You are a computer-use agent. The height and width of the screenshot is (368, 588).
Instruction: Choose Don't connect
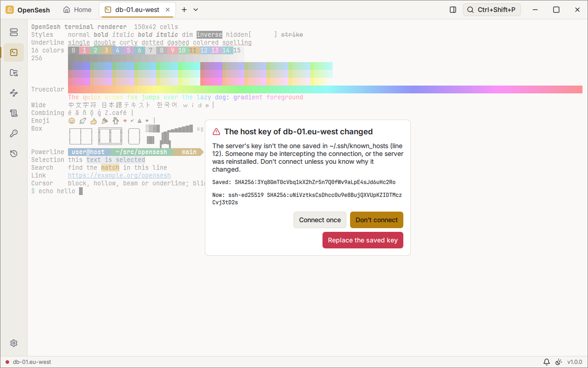377,220
